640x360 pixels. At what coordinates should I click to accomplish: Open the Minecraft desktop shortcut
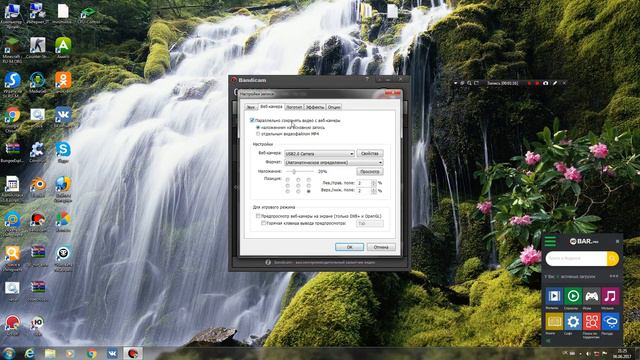point(12,49)
